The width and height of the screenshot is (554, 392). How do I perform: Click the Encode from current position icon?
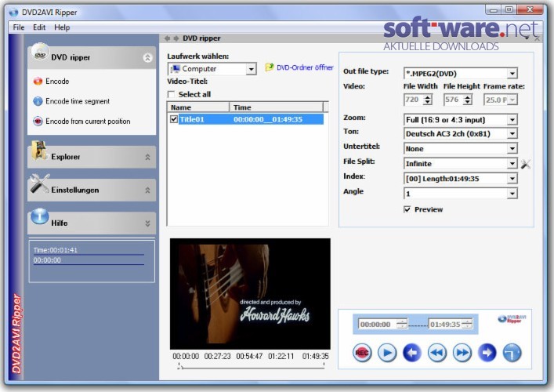pos(38,122)
